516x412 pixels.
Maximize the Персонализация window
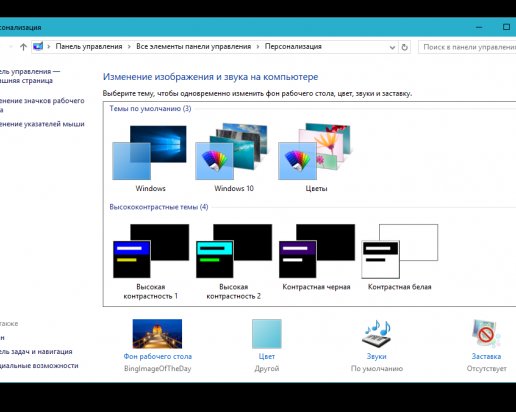[x=506, y=27]
